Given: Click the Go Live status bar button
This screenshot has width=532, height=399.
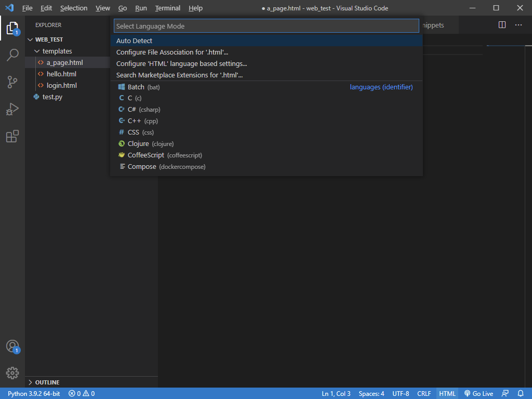Looking at the screenshot, I should click(x=478, y=394).
